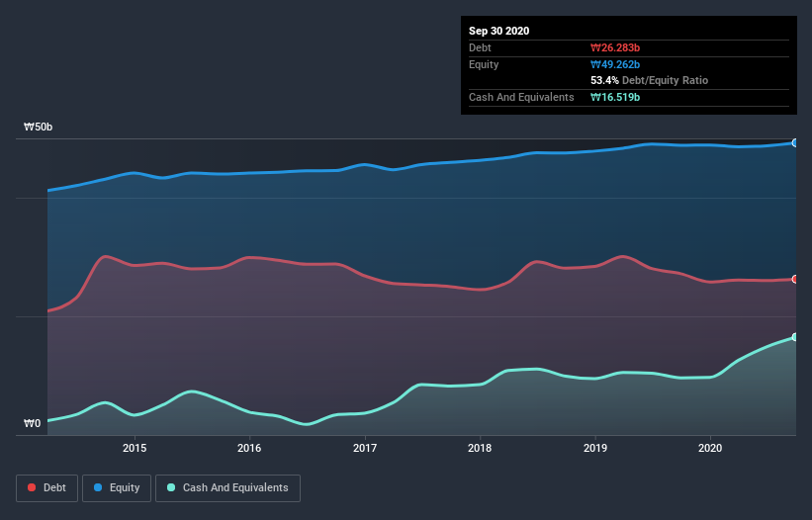The image size is (812, 520).
Task: Click the 53.4% Debt/Equity Ratio text
Action: 650,80
